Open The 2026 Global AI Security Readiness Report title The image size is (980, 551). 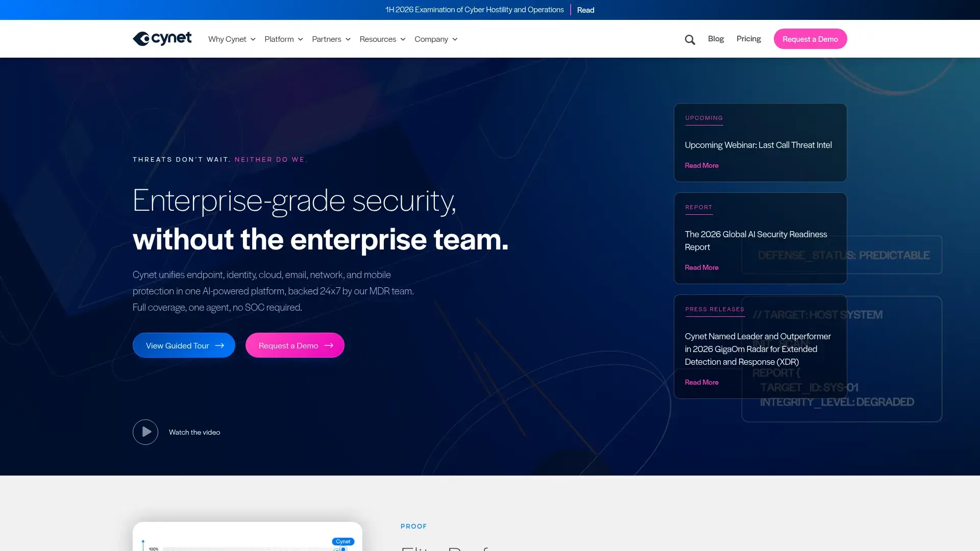click(756, 240)
